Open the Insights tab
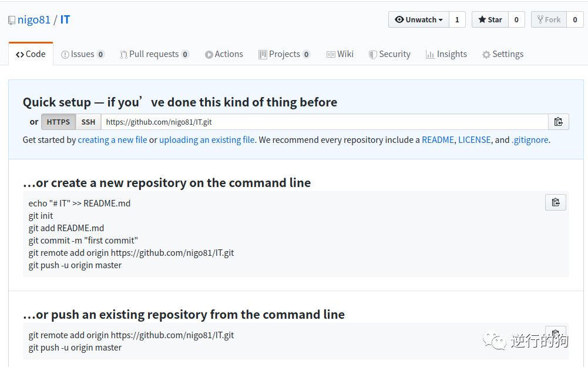Image resolution: width=588 pixels, height=367 pixels. point(446,54)
